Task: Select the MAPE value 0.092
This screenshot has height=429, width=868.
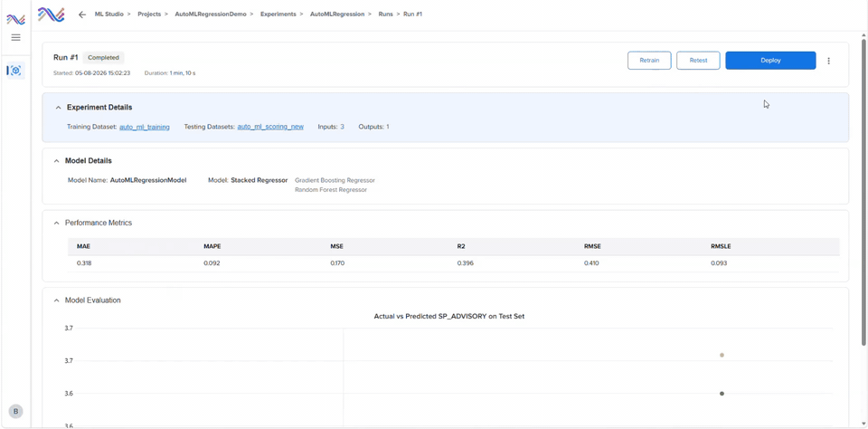Action: pos(212,263)
